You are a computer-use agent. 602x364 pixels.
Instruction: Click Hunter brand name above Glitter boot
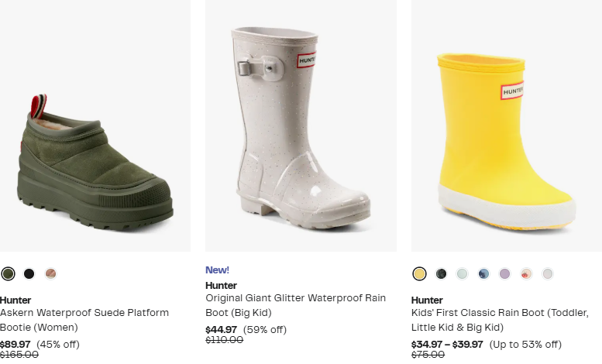click(221, 285)
